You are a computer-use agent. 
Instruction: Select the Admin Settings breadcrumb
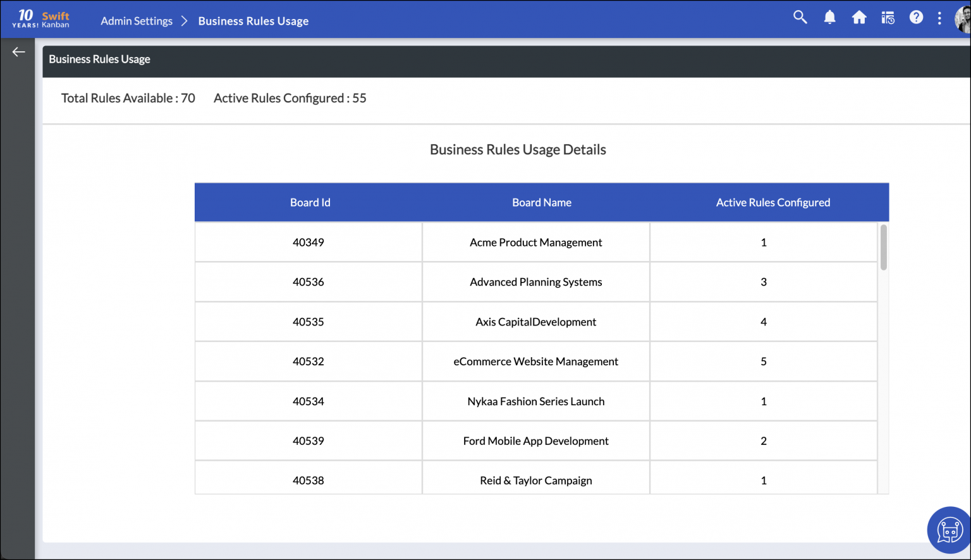[137, 21]
